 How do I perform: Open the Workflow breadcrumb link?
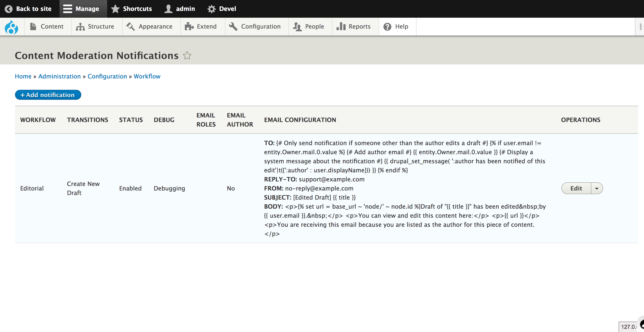(147, 76)
